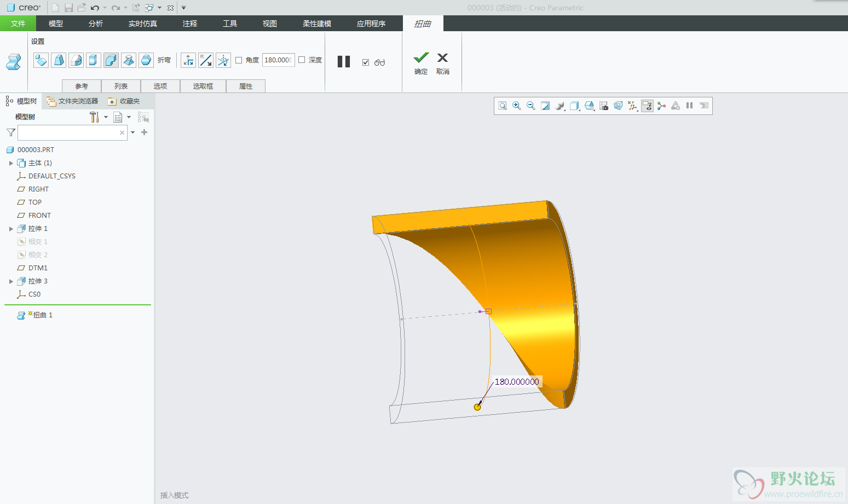Click the switch axis icon for bend

pyautogui.click(x=188, y=60)
